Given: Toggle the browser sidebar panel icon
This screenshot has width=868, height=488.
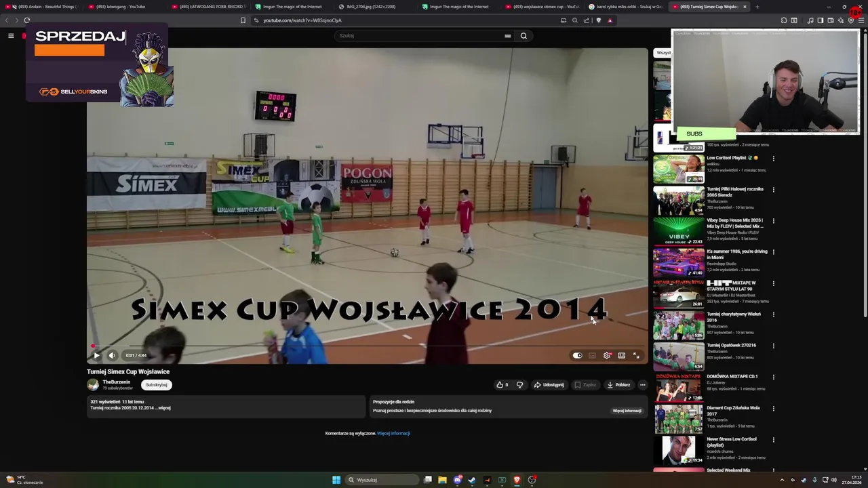Looking at the screenshot, I should [x=821, y=20].
